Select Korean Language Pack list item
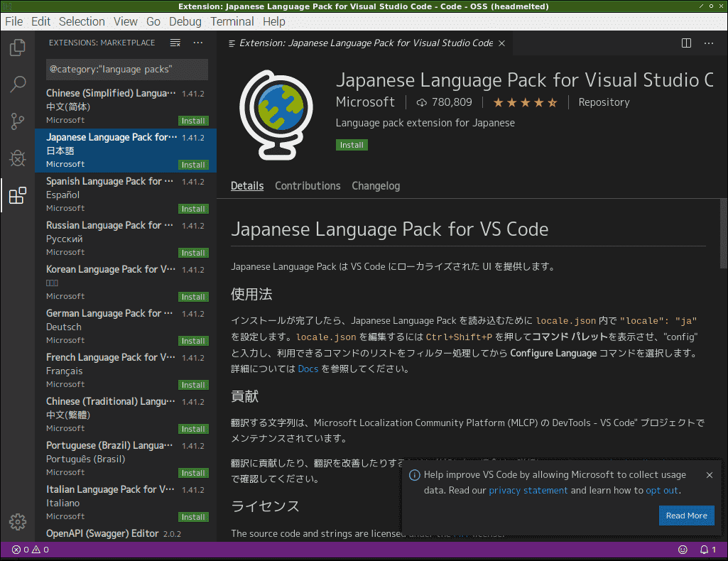This screenshot has height=561, width=728. 125,283
